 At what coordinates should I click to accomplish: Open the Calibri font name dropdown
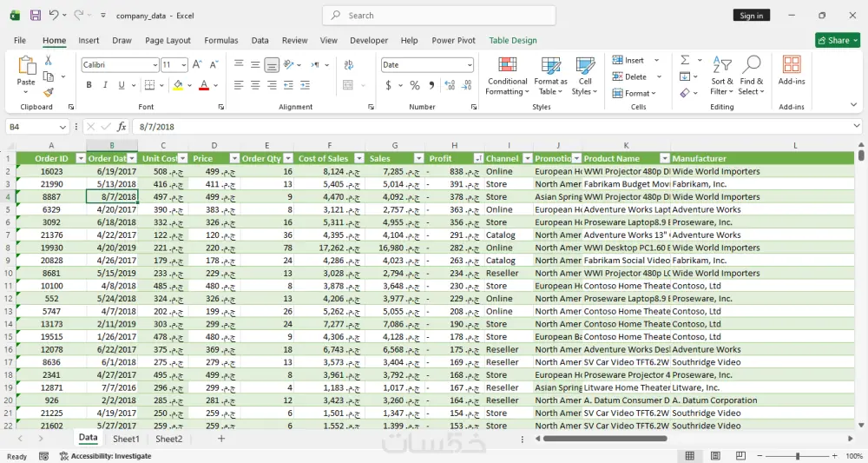pos(155,65)
